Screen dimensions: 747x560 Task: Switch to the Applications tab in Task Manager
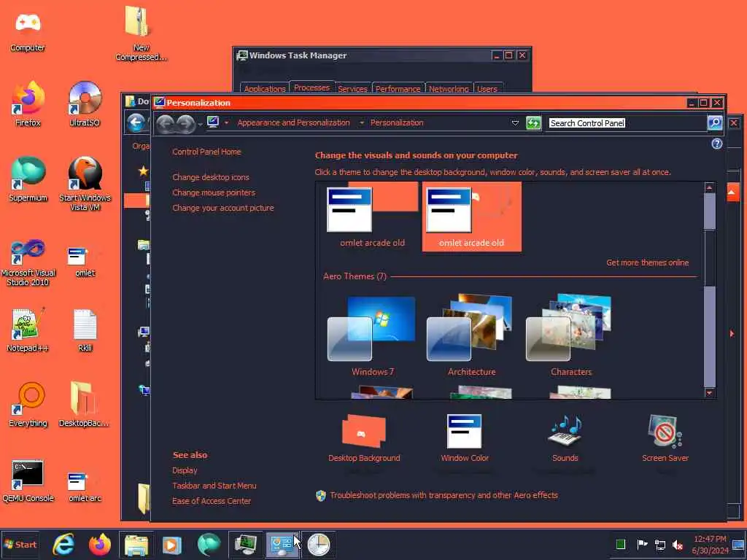pyautogui.click(x=264, y=88)
